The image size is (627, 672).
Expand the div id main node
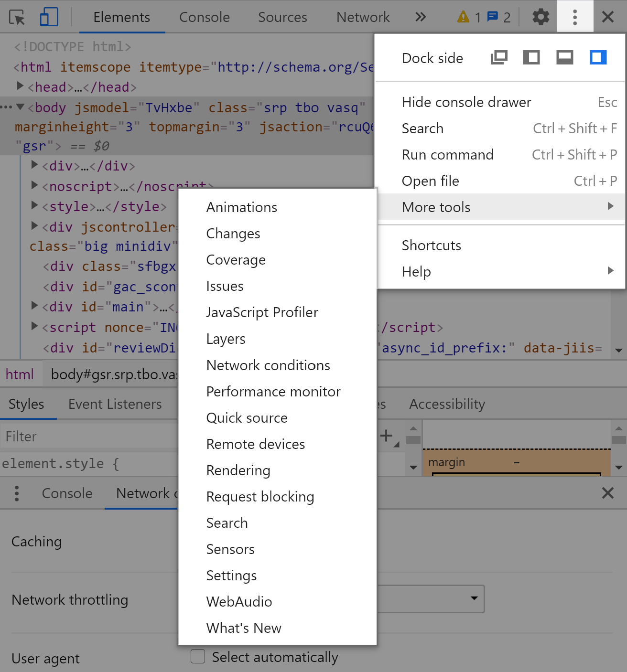[34, 306]
